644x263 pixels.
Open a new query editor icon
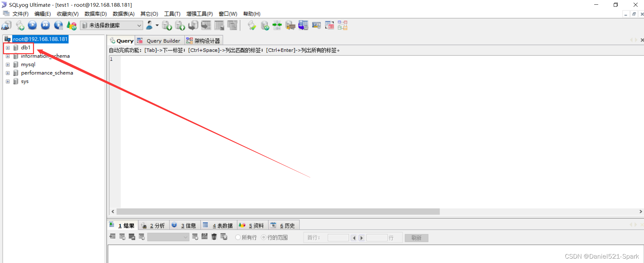click(x=20, y=25)
